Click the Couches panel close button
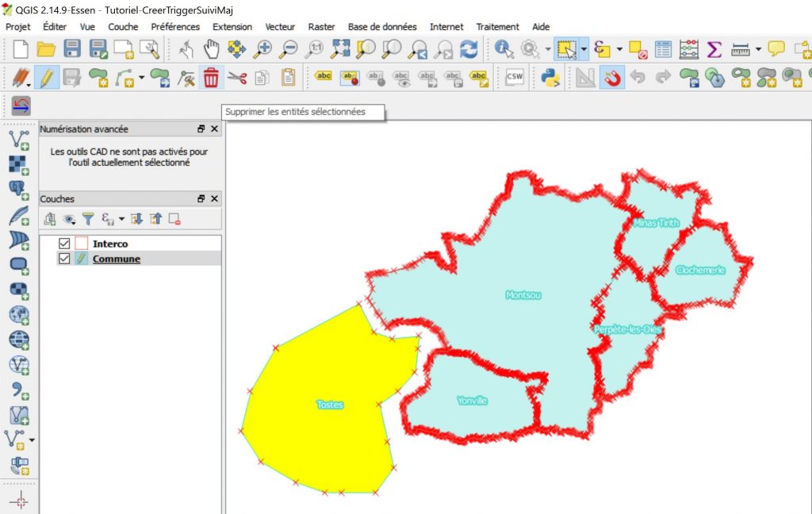812x514 pixels. 214,198
